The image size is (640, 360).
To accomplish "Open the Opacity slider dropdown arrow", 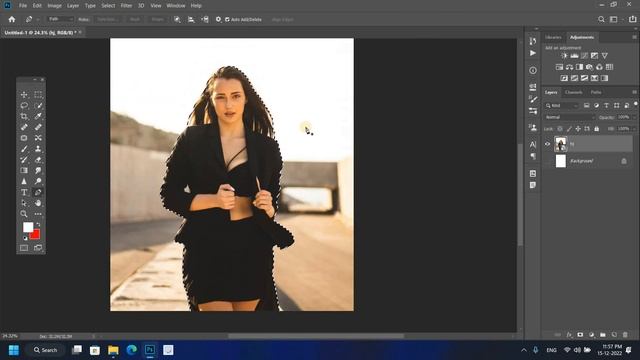I will [x=633, y=117].
